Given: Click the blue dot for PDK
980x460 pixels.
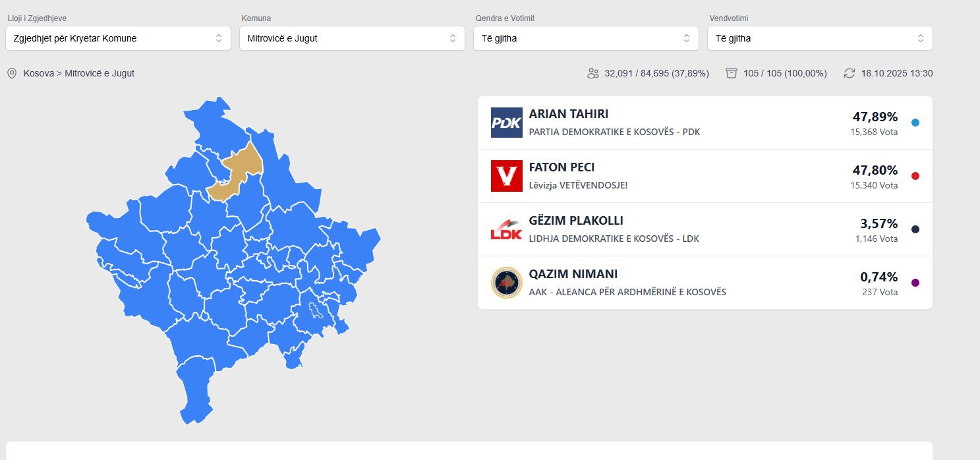Looking at the screenshot, I should coord(915,123).
